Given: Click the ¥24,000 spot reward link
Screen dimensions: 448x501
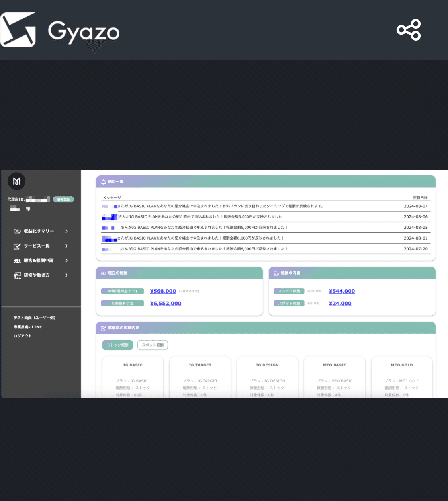Looking at the screenshot, I should [340, 303].
